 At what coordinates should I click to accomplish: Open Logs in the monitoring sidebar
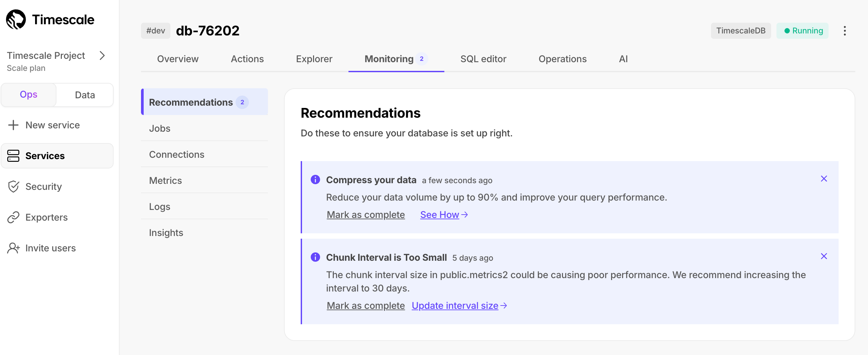tap(204, 206)
